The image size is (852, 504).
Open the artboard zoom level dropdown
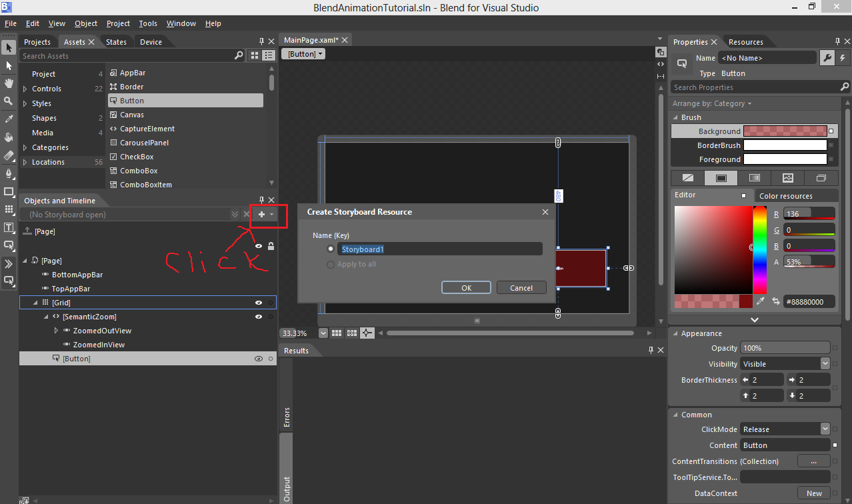(x=323, y=333)
